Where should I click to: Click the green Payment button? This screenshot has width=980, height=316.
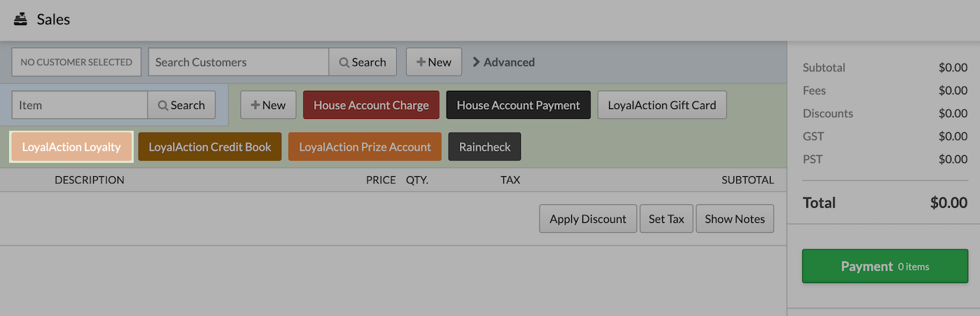(885, 266)
